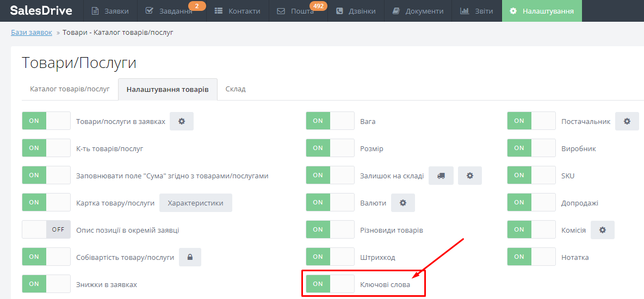644x299 pixels.
Task: Click lock icon next to Собівартість товару/послуги
Action: [190, 257]
